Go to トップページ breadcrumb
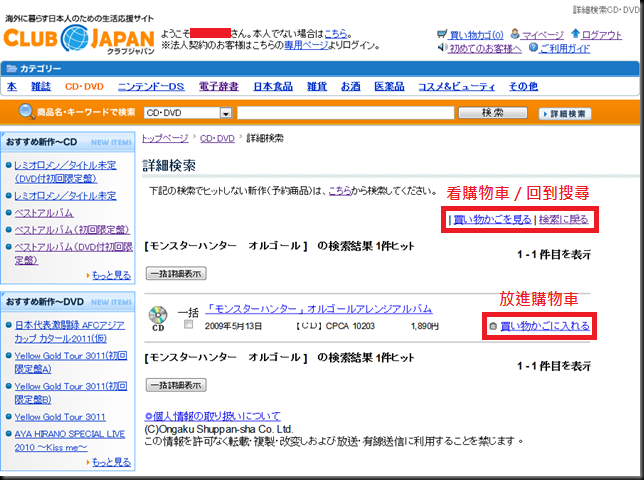644x480 pixels. [x=165, y=138]
